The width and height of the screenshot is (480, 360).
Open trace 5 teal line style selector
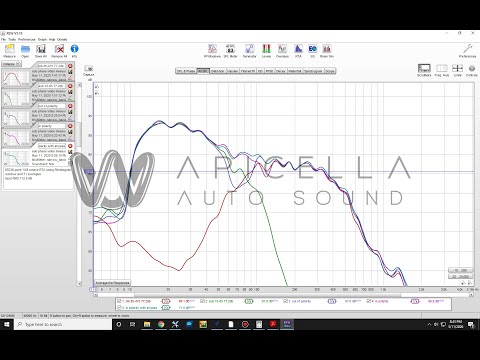click(x=166, y=307)
